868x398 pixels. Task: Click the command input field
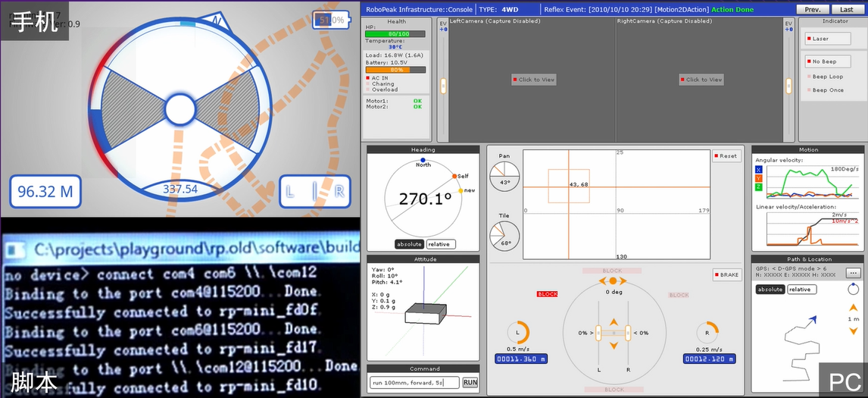[414, 382]
